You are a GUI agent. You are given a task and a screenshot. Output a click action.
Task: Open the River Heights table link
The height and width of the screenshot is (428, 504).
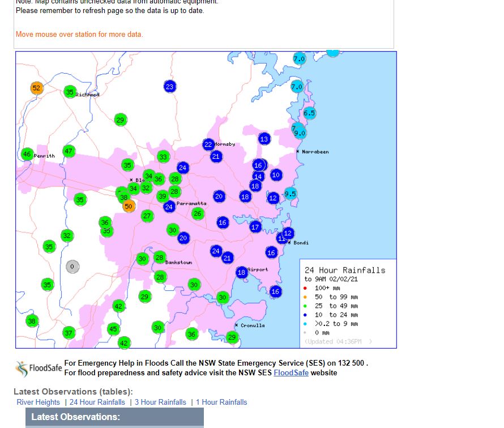pos(39,402)
